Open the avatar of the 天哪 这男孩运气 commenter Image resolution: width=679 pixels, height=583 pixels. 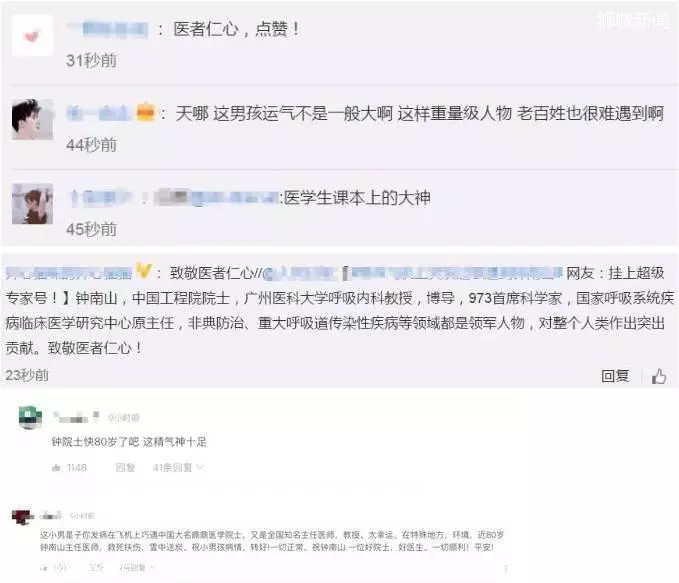[32, 119]
